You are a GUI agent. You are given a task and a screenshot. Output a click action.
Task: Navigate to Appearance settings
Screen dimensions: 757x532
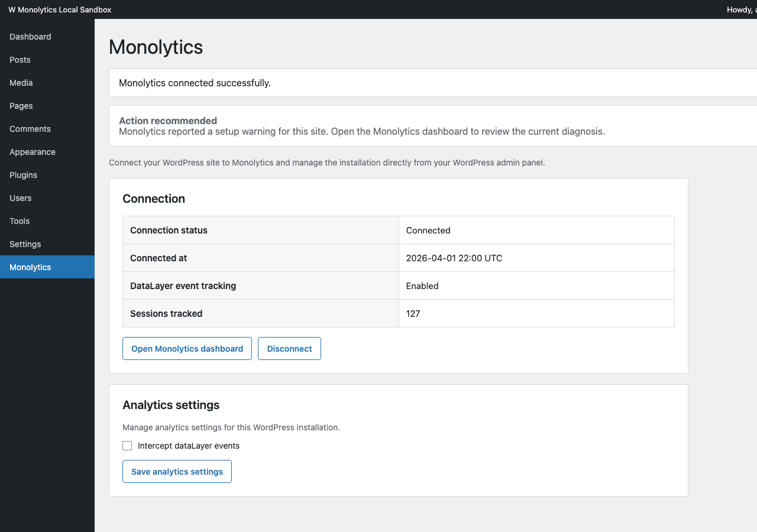coord(32,152)
